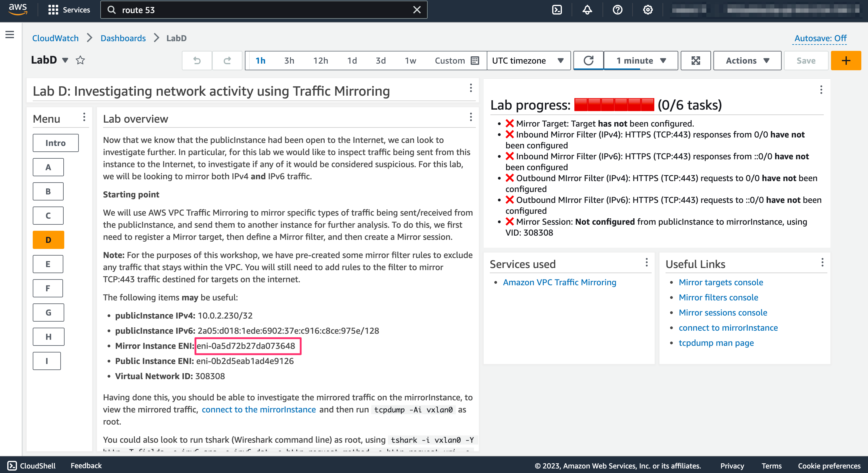Viewport: 868px width, 473px height.
Task: Open Cookie preferences in the footer
Action: (x=829, y=466)
